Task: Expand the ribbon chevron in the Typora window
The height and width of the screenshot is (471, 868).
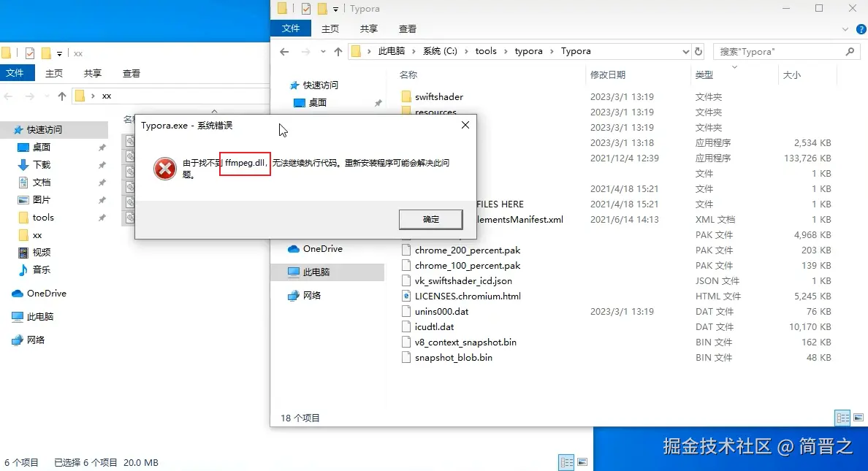Action: coord(845,29)
